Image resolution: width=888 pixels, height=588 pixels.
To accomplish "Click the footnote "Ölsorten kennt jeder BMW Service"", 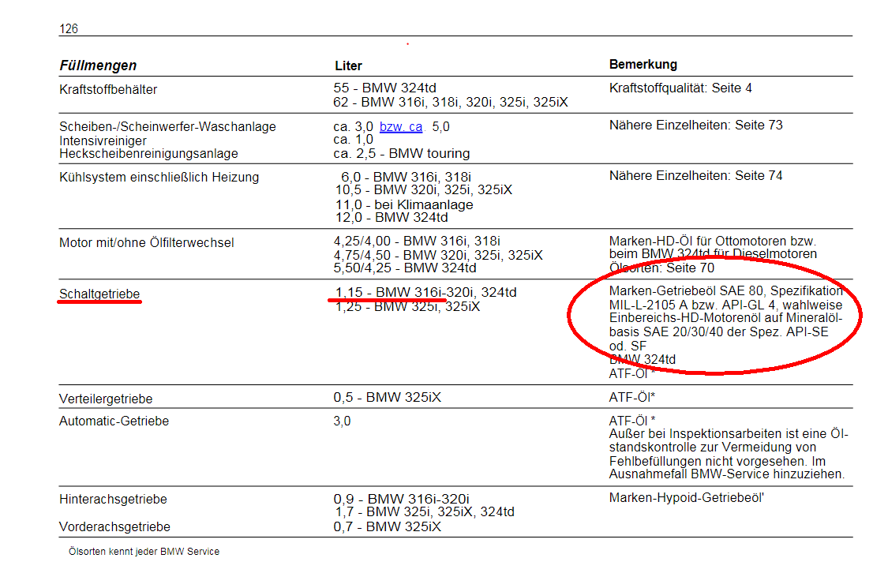I will 144,552.
